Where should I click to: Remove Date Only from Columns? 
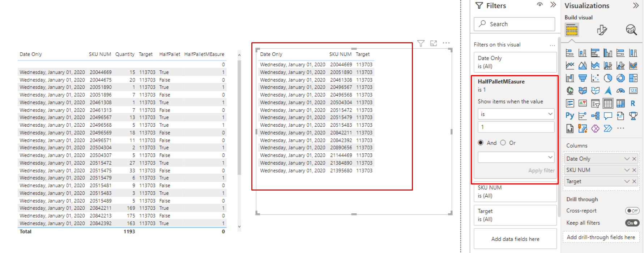click(634, 159)
